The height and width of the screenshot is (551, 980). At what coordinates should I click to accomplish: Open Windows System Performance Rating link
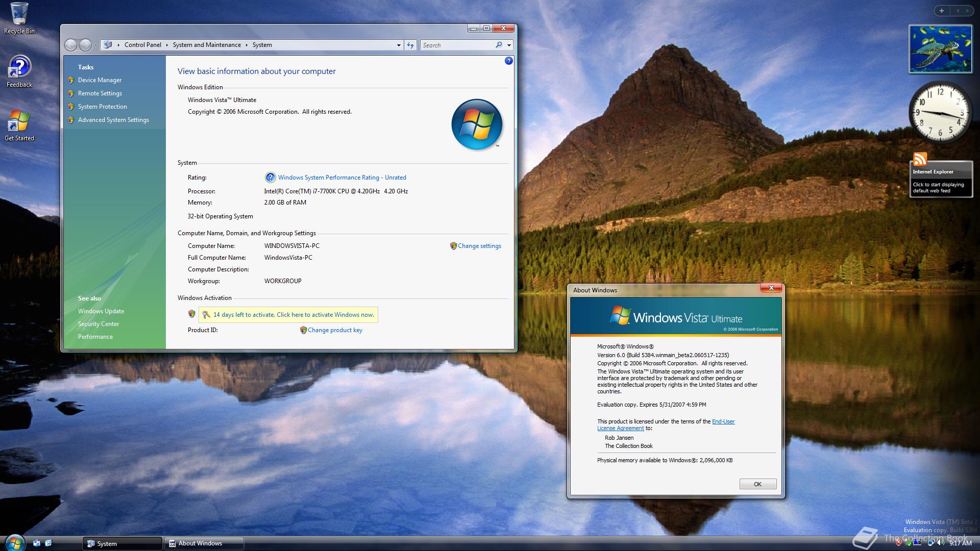(342, 178)
